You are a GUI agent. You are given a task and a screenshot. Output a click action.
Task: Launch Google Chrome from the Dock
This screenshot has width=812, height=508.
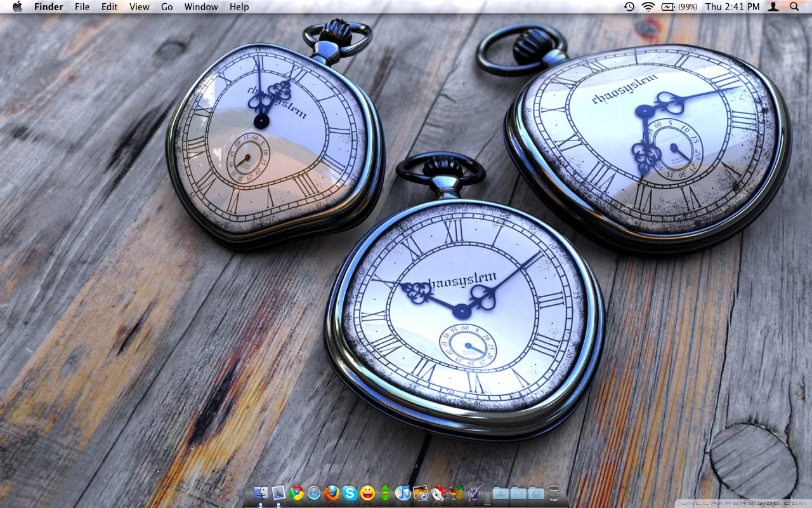(x=296, y=493)
